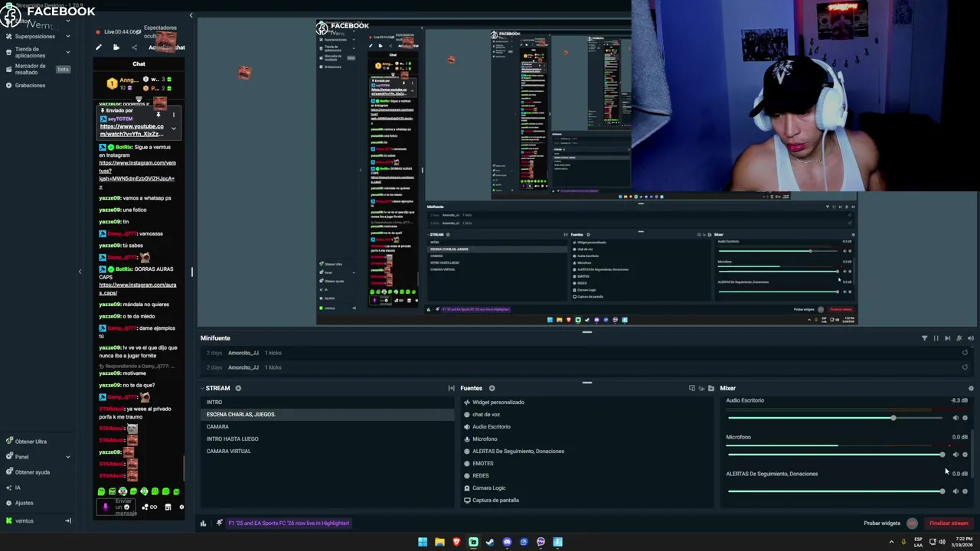The height and width of the screenshot is (551, 980).
Task: Click Obtener ayuda
Action: click(x=32, y=472)
